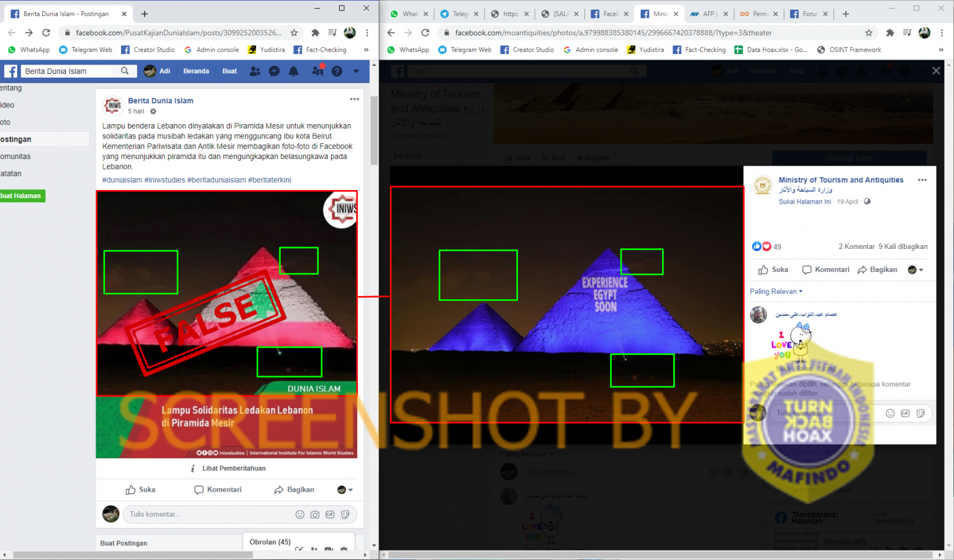Open media control icon in right window toolbar
The width and height of the screenshot is (954, 560).
click(907, 32)
